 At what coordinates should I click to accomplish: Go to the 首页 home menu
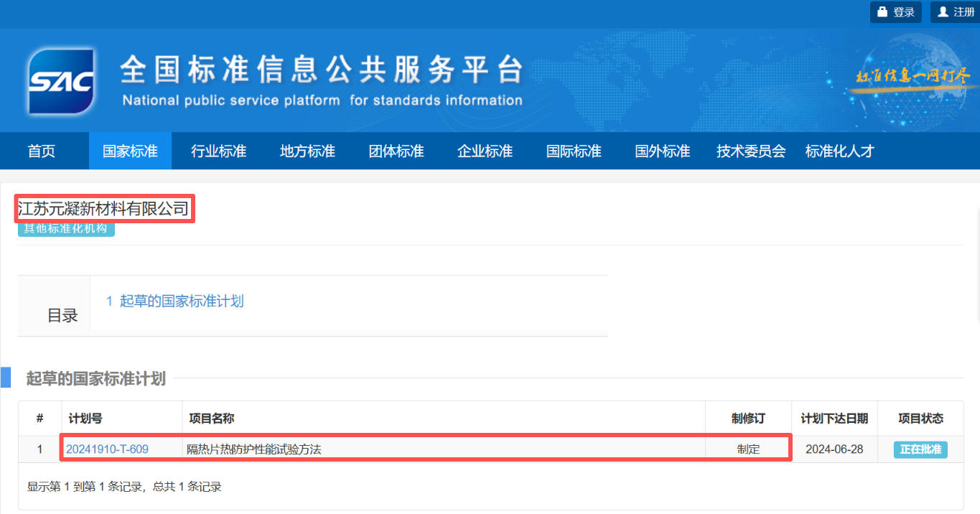[x=42, y=151]
